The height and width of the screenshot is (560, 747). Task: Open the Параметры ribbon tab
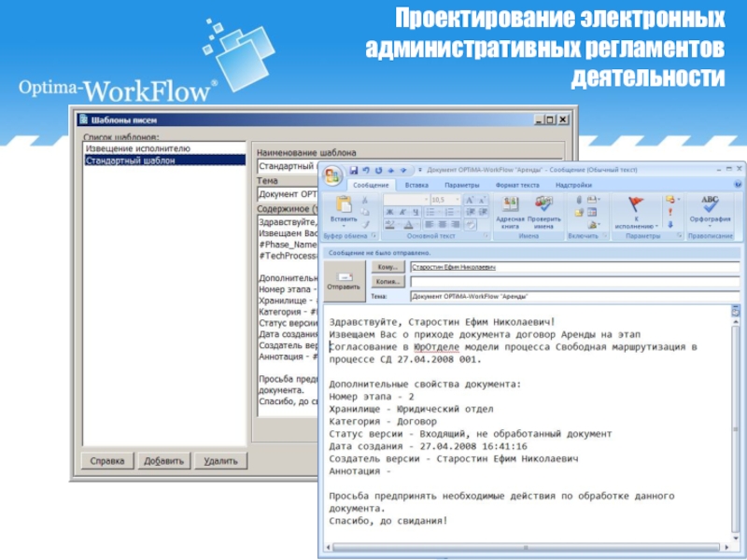[462, 185]
